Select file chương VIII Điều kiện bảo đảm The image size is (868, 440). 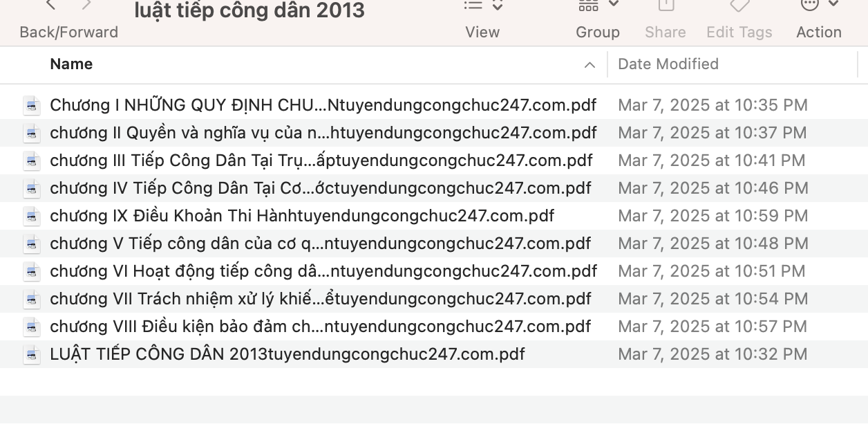point(321,327)
